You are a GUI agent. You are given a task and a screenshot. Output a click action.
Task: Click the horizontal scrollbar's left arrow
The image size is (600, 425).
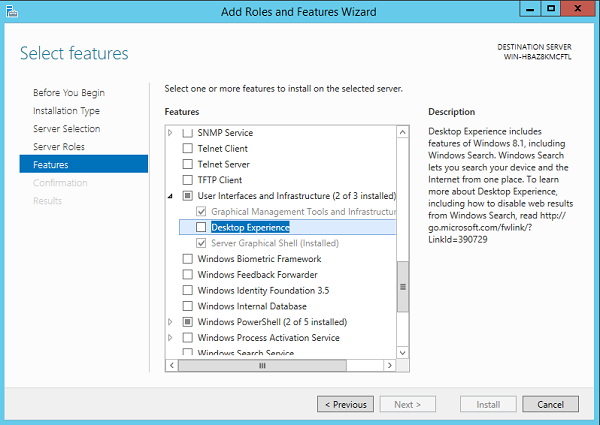tap(171, 366)
